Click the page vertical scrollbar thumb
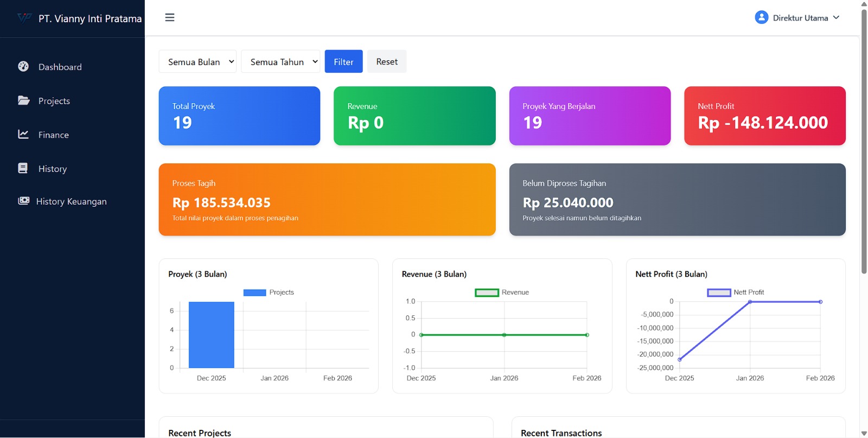The height and width of the screenshot is (438, 868). [864, 141]
